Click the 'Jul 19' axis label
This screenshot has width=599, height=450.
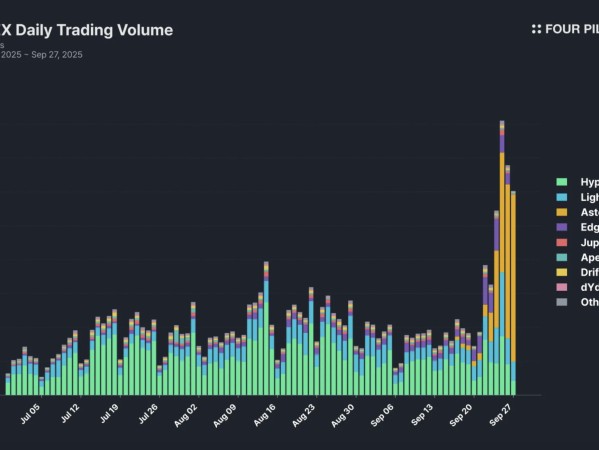pos(109,414)
